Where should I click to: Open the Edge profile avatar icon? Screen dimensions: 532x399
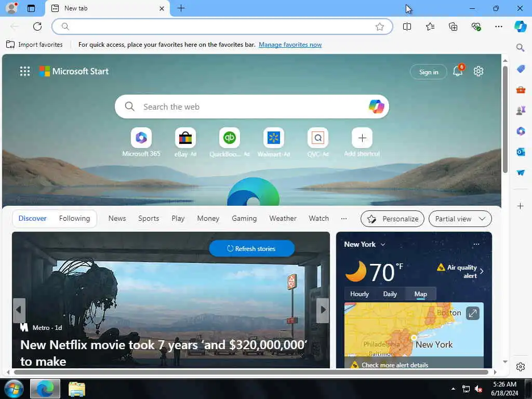pyautogui.click(x=11, y=8)
